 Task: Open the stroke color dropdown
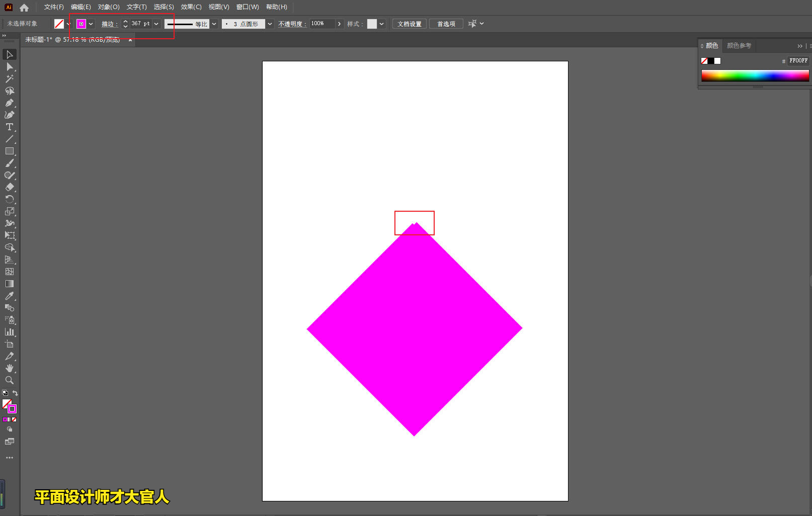[x=91, y=24]
